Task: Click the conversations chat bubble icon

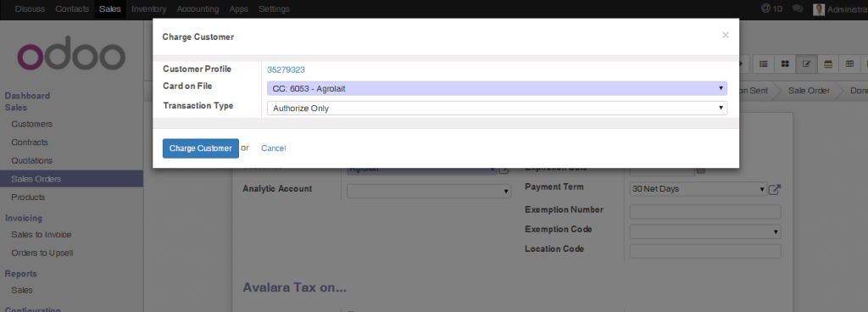Action: [798, 8]
